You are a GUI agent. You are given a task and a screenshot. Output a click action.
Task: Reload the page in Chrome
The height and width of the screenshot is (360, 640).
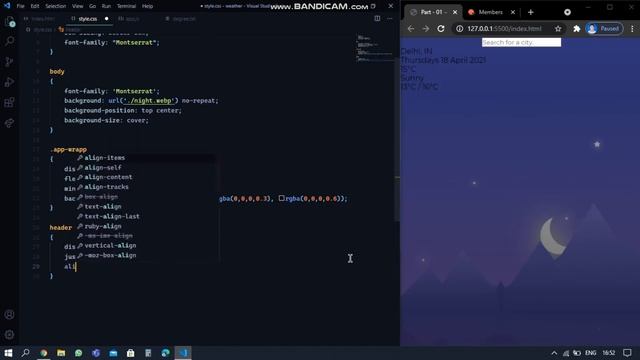441,29
